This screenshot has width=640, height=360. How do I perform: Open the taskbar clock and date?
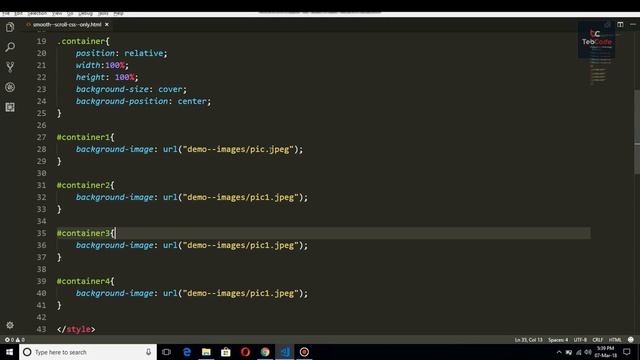605,352
